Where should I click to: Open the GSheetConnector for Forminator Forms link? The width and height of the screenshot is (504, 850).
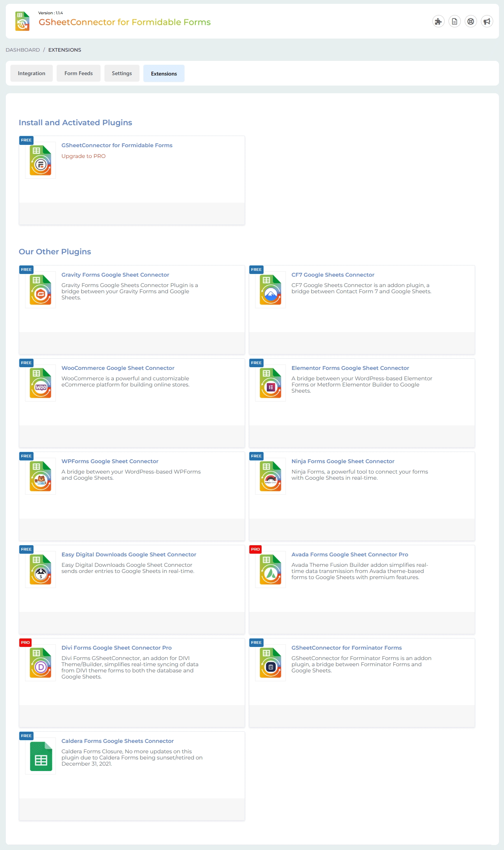pyautogui.click(x=346, y=648)
